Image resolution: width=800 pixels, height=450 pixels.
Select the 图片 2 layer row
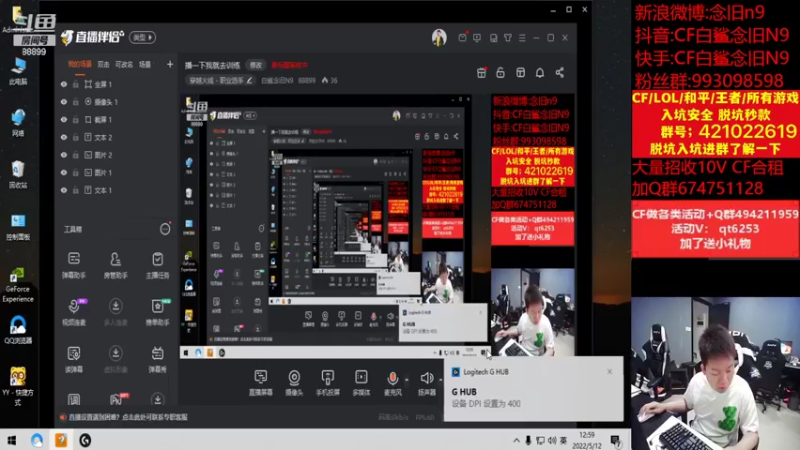116,155
